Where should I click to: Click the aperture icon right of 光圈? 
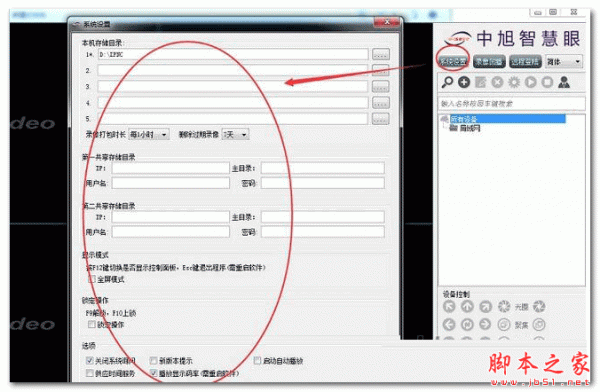pos(539,306)
